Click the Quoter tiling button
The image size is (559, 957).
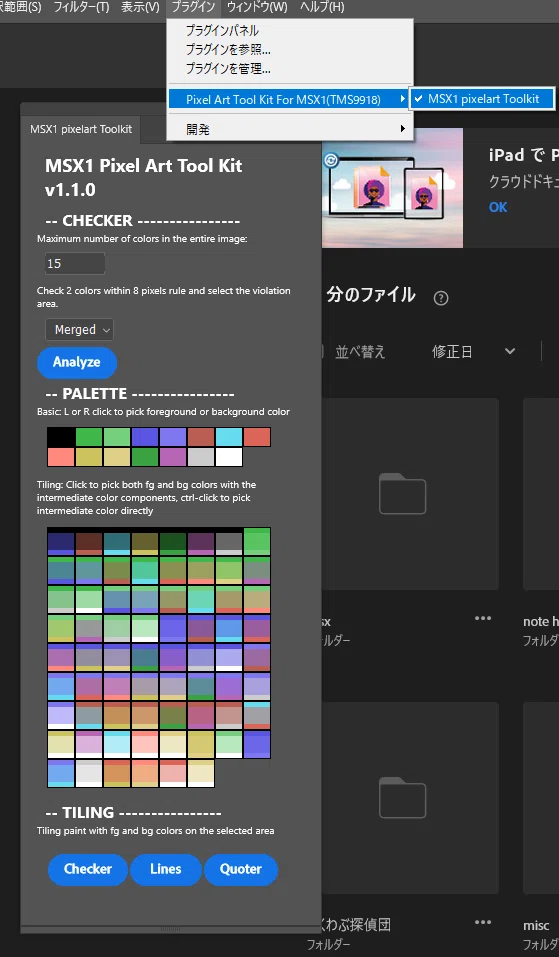(241, 870)
